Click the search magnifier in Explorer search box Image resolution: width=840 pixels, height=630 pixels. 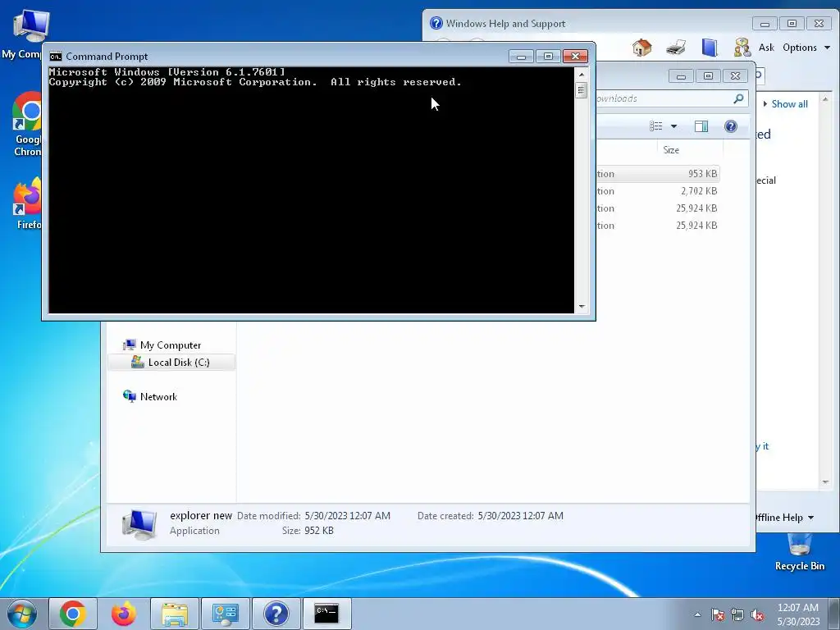point(738,98)
